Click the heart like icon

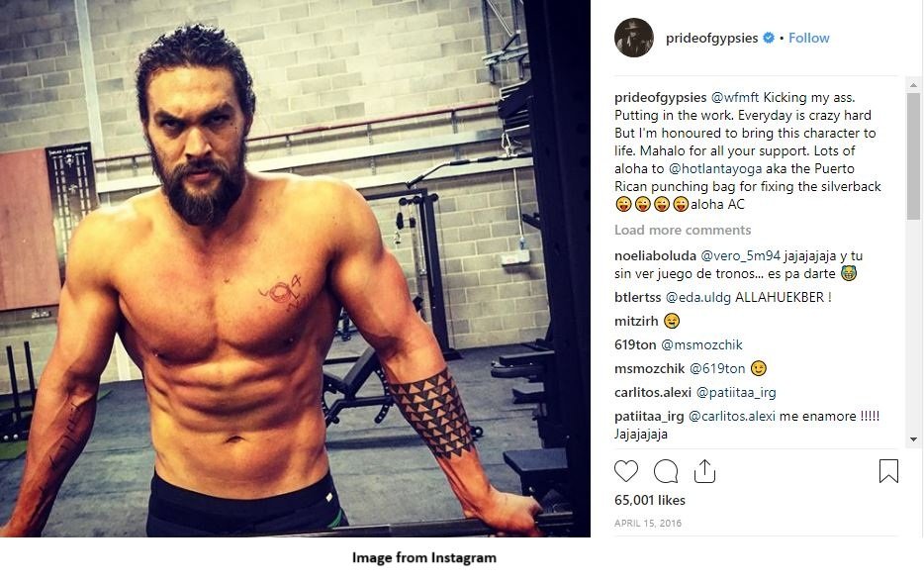626,471
